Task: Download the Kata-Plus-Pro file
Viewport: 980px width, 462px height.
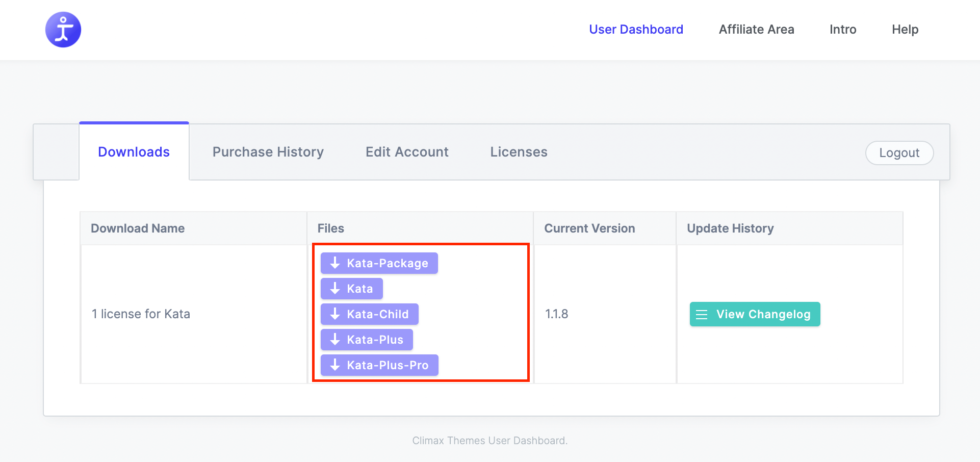Action: coord(379,365)
